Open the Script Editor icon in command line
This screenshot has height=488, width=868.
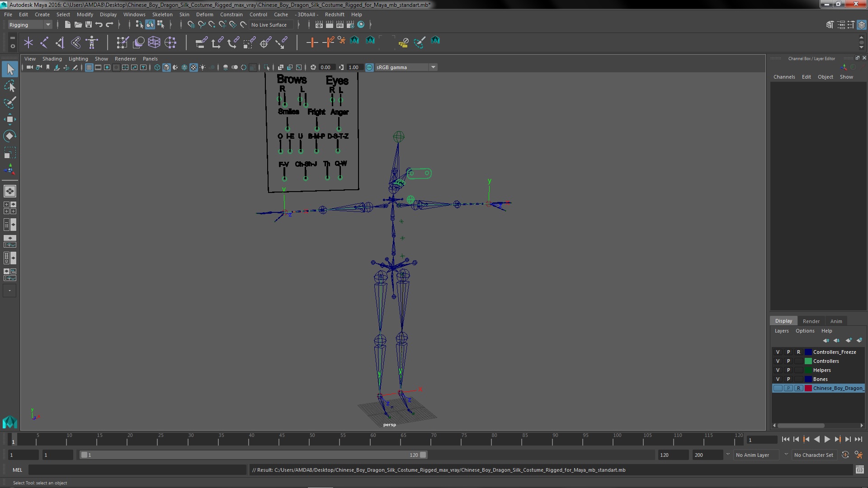coord(859,470)
